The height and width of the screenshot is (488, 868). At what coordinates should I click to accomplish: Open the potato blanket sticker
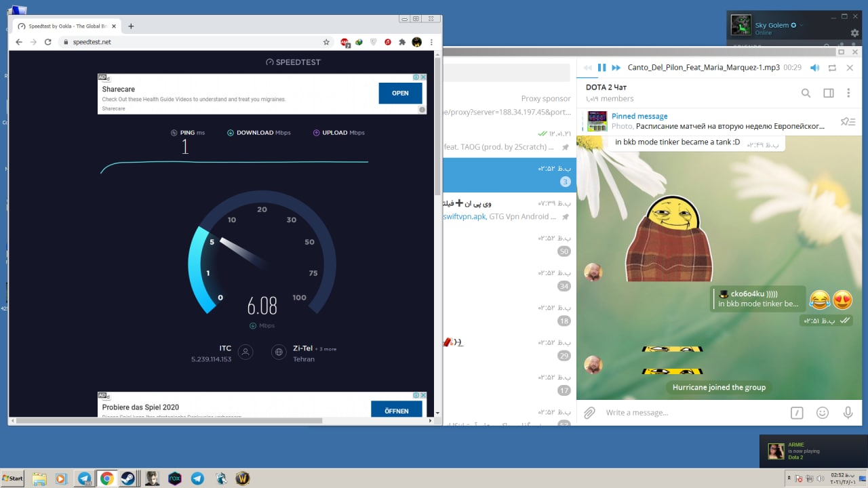coord(669,238)
